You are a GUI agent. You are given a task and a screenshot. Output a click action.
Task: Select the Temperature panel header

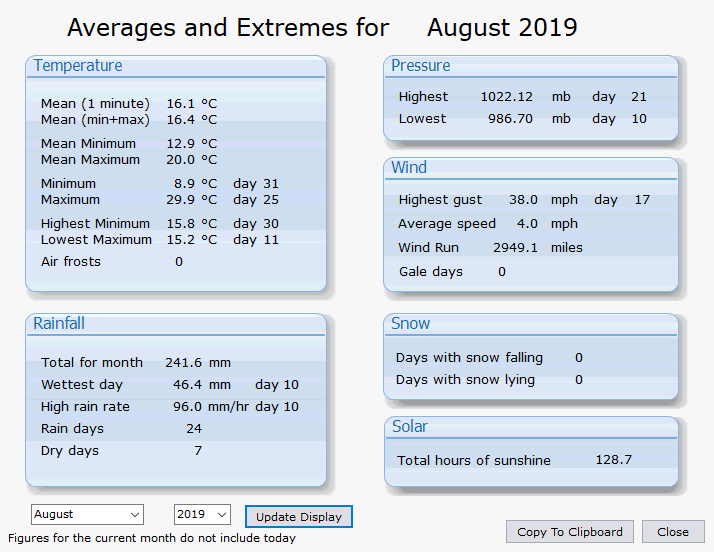[x=78, y=66]
